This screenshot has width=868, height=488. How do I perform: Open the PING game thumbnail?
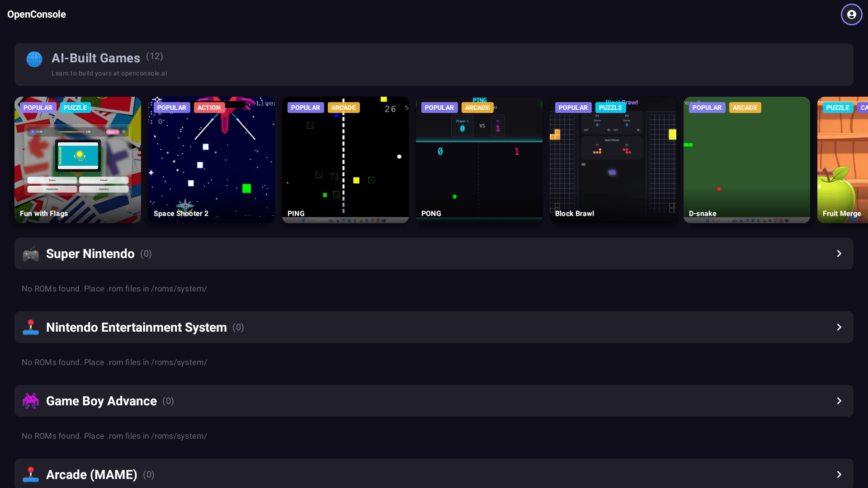coord(345,160)
